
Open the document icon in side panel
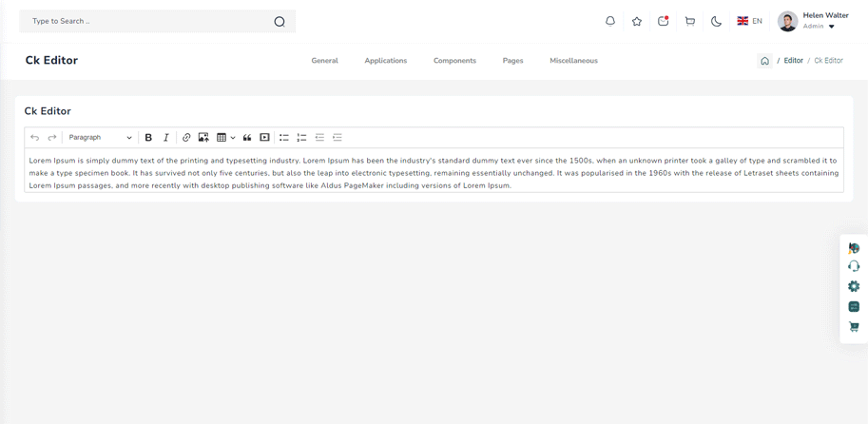tap(854, 307)
